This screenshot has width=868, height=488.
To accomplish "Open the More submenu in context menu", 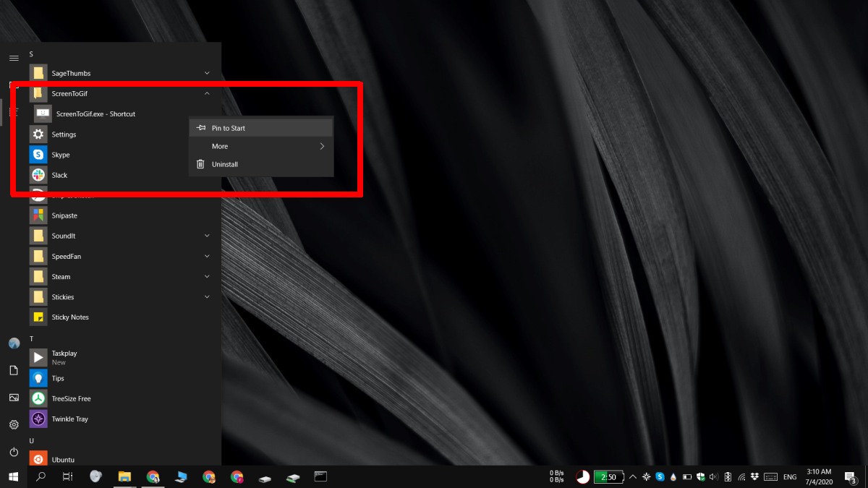I will tap(261, 146).
